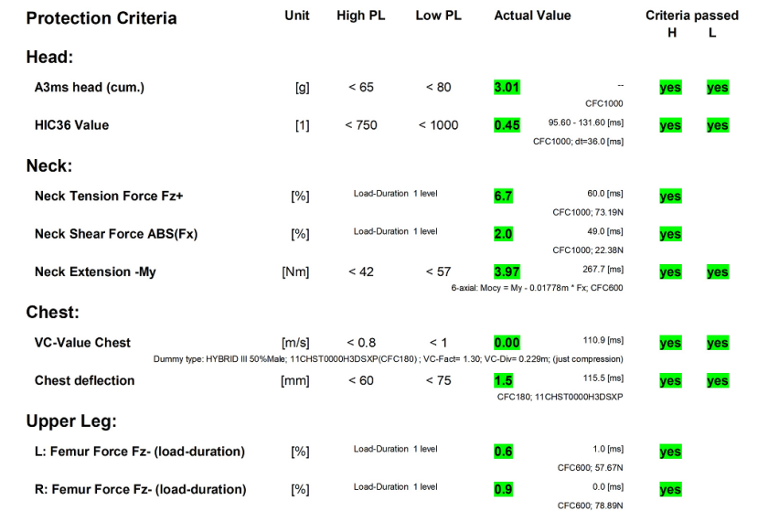Viewport: 779px width, 532px height.
Task: Click the A3ms head actual value 3.01
Action: coord(507,88)
